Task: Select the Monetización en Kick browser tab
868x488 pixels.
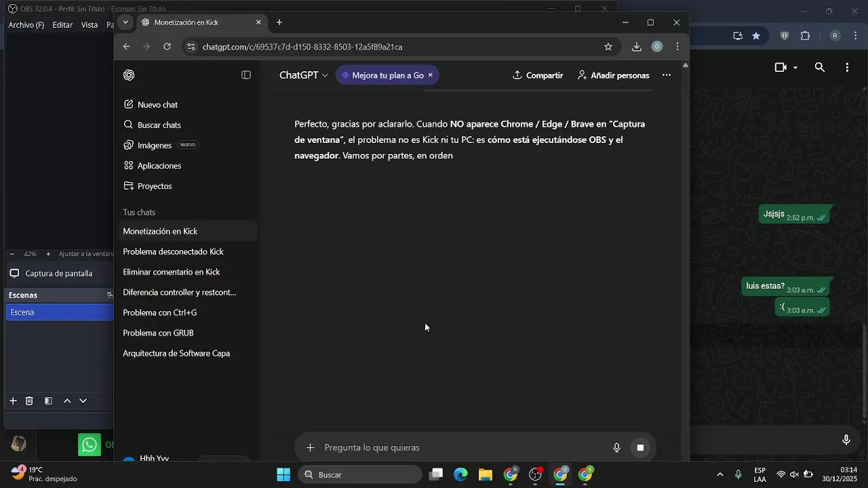Action: pyautogui.click(x=201, y=22)
